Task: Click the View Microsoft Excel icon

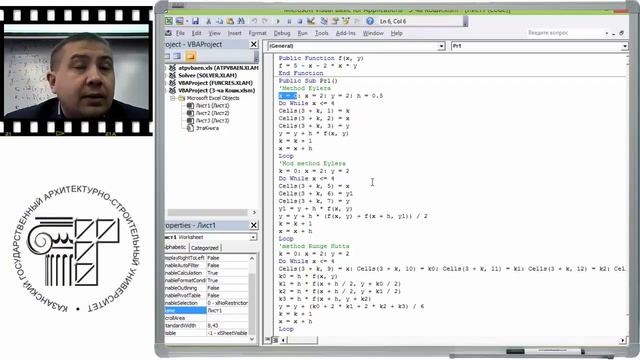Action: click(x=169, y=21)
